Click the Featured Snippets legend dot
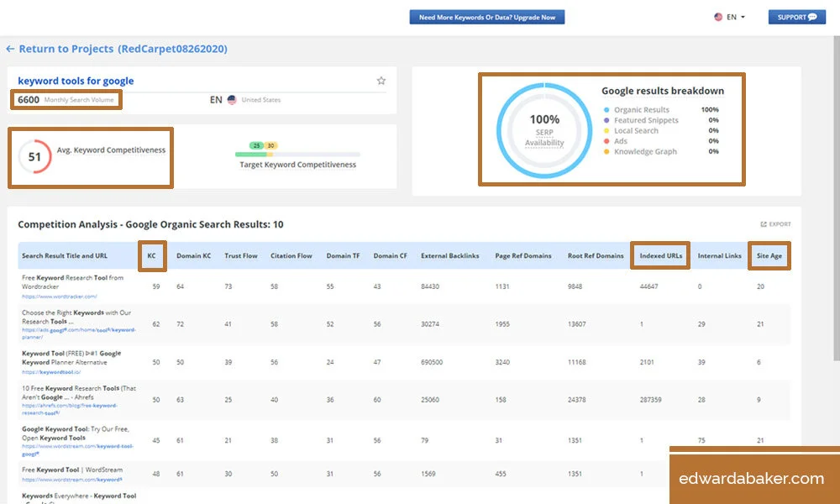This screenshot has width=840, height=504. coord(606,120)
